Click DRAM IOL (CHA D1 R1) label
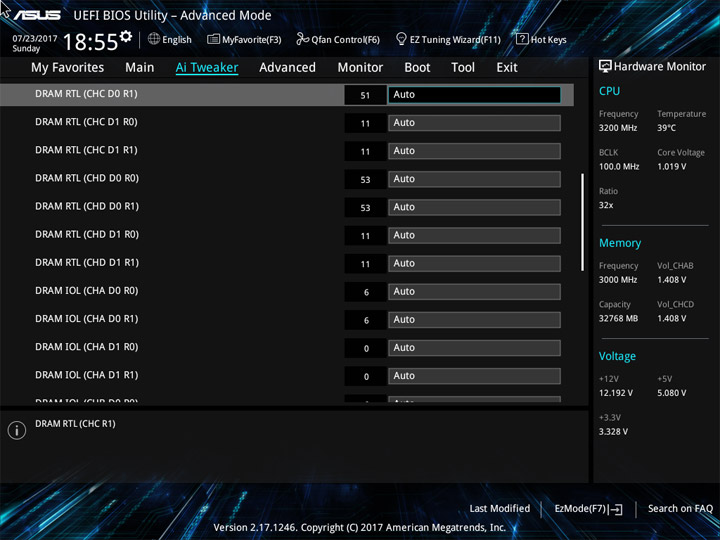 (x=86, y=375)
